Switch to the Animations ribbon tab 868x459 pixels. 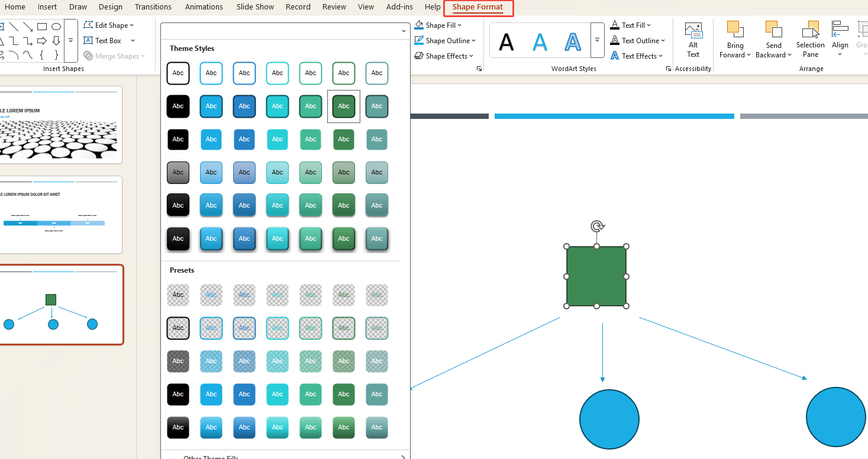(x=204, y=7)
